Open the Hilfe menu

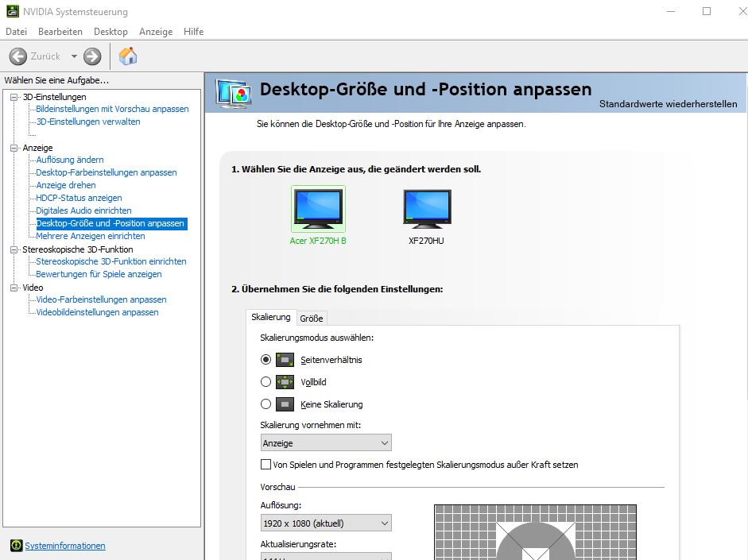pyautogui.click(x=194, y=32)
